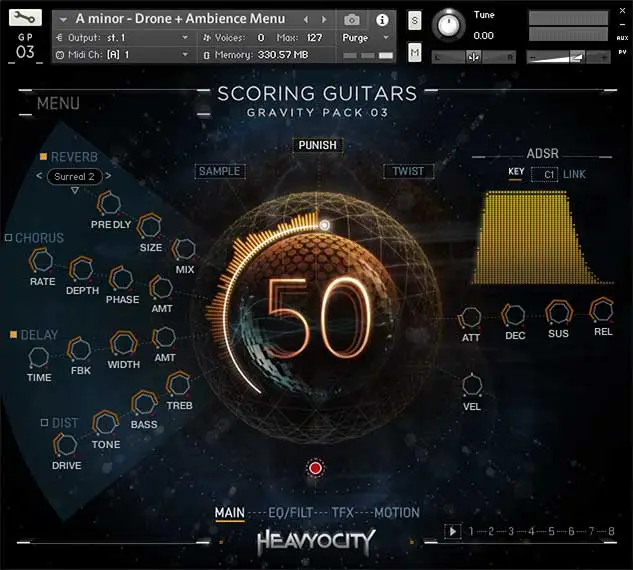
Task: Toggle the AUX sends view
Action: pos(622,38)
